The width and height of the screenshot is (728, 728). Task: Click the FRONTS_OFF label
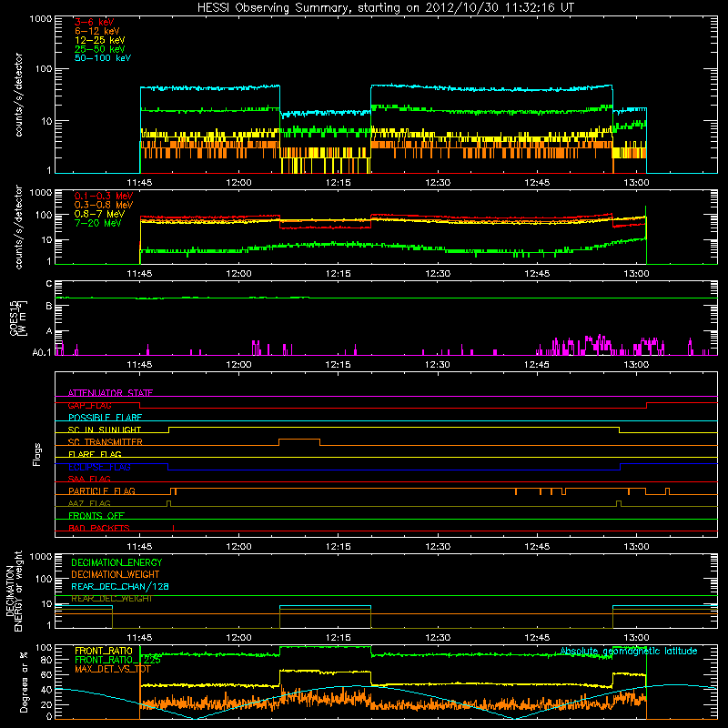tap(96, 515)
